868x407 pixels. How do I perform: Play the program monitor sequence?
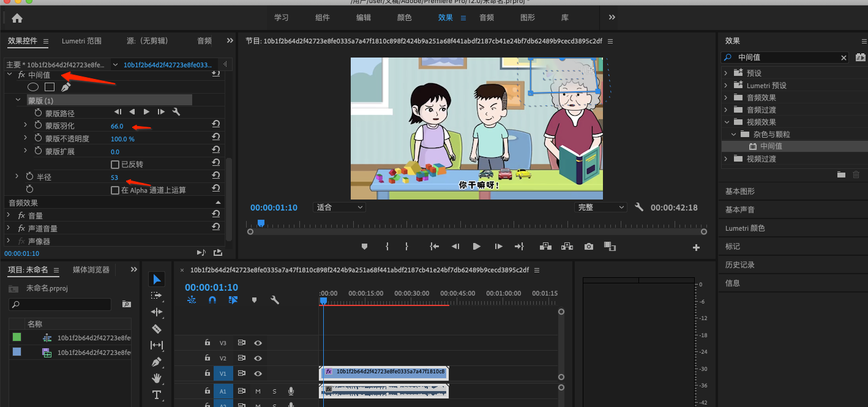point(476,247)
